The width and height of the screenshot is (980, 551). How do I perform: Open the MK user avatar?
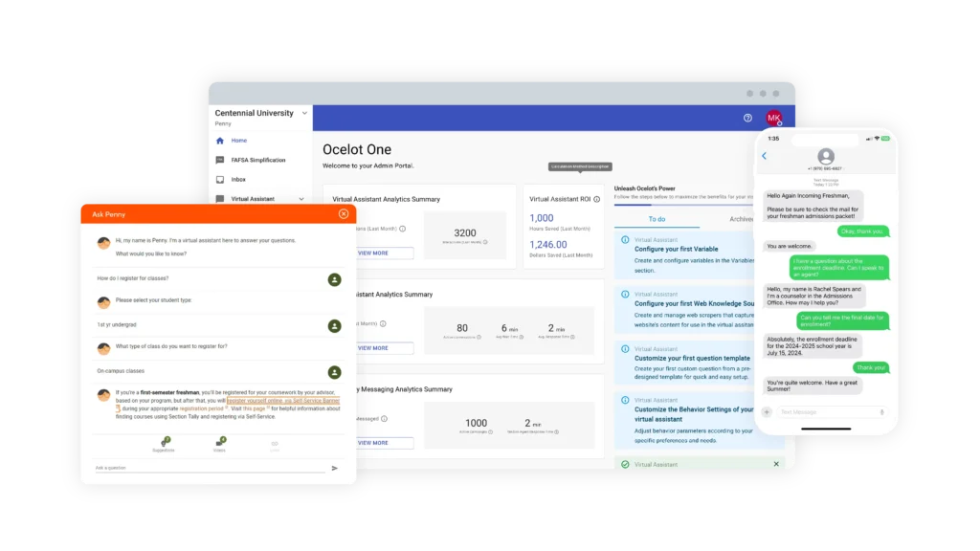773,118
